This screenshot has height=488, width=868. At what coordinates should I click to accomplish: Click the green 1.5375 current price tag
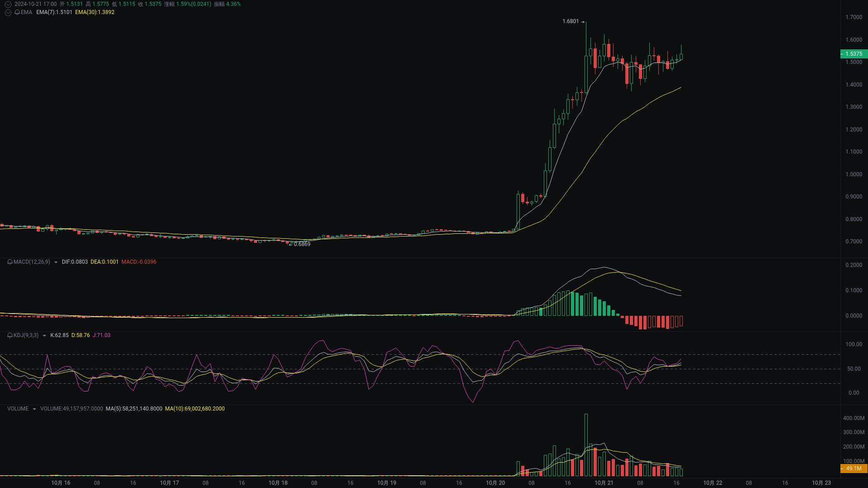854,54
